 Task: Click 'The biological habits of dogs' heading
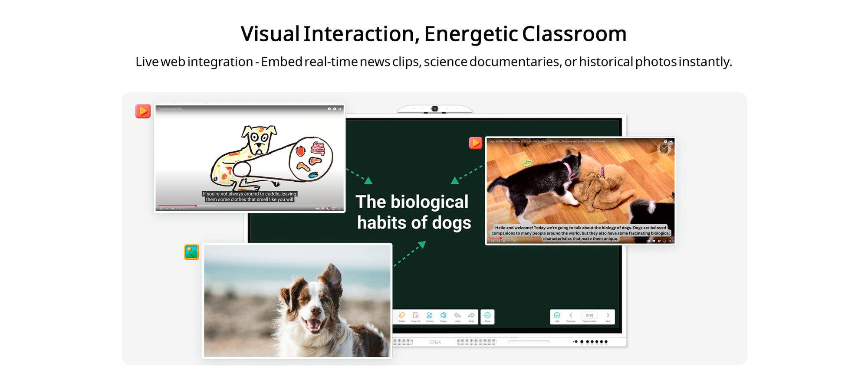pos(413,212)
